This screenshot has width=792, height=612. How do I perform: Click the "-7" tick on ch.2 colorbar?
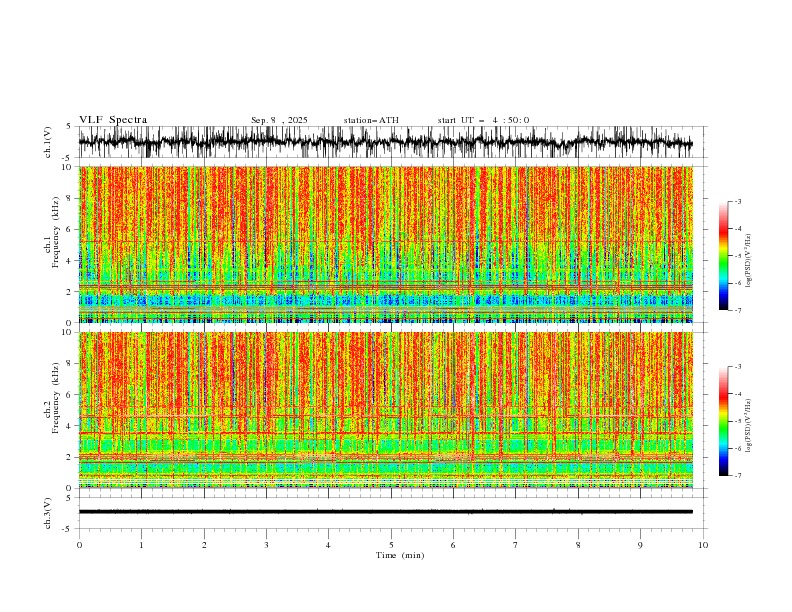click(x=737, y=476)
